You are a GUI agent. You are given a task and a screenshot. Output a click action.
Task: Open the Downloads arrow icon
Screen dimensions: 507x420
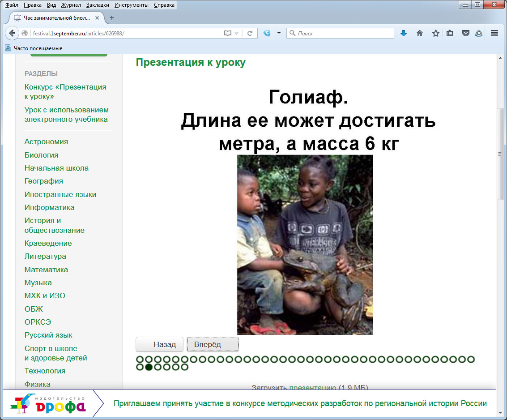click(403, 33)
